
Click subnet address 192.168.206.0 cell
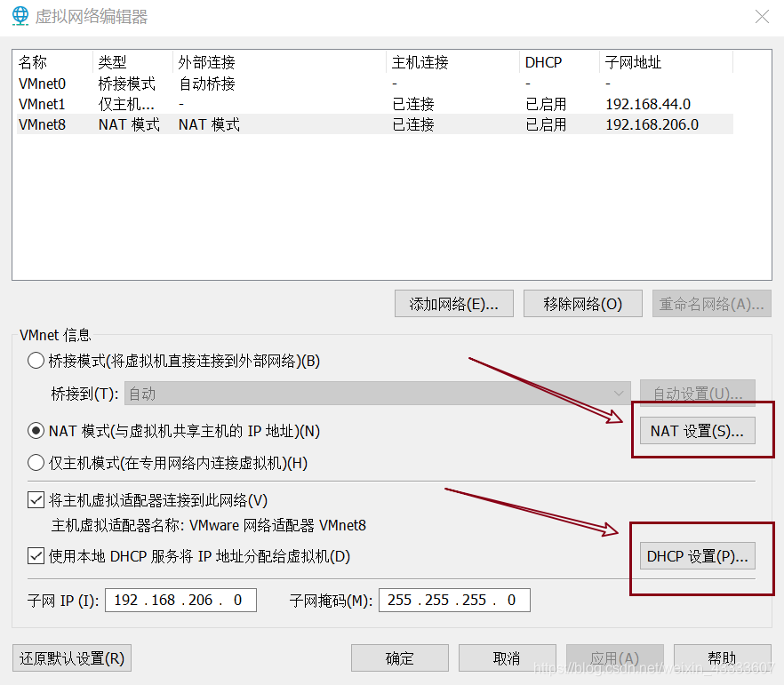point(652,124)
